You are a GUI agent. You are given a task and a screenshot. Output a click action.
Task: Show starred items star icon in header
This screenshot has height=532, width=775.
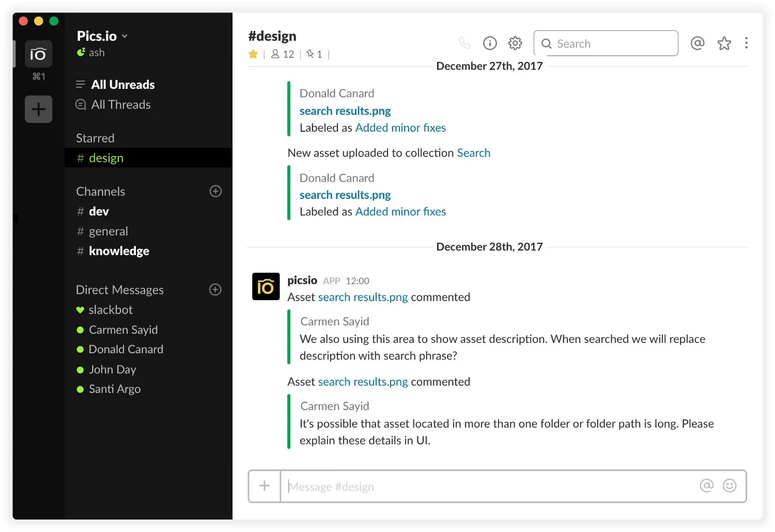pyautogui.click(x=724, y=43)
